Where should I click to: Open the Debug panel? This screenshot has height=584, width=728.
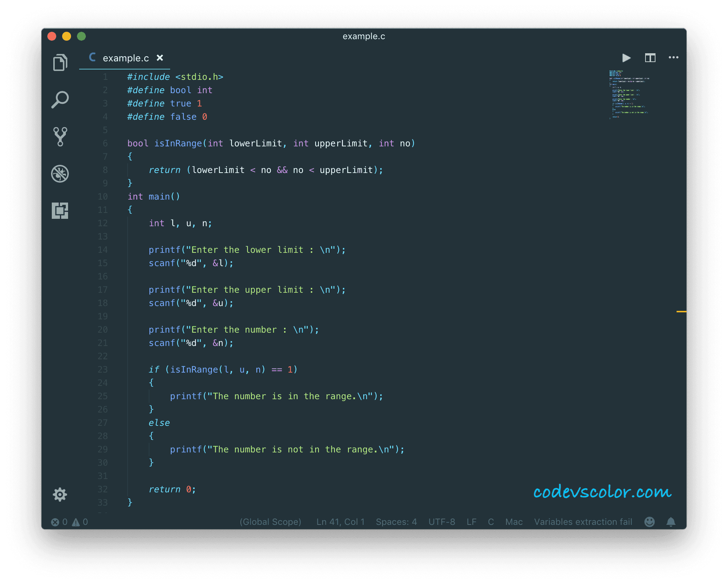(x=60, y=173)
